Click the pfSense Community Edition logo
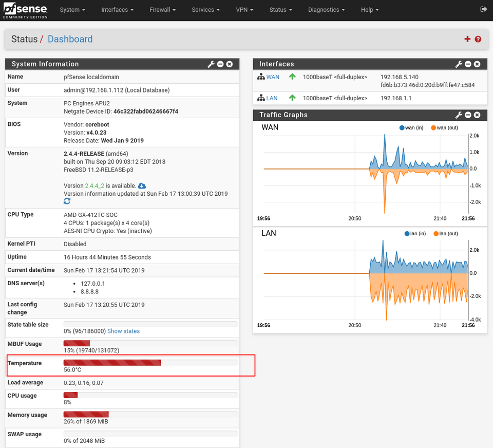The width and height of the screenshot is (493, 448). pyautogui.click(x=25, y=10)
